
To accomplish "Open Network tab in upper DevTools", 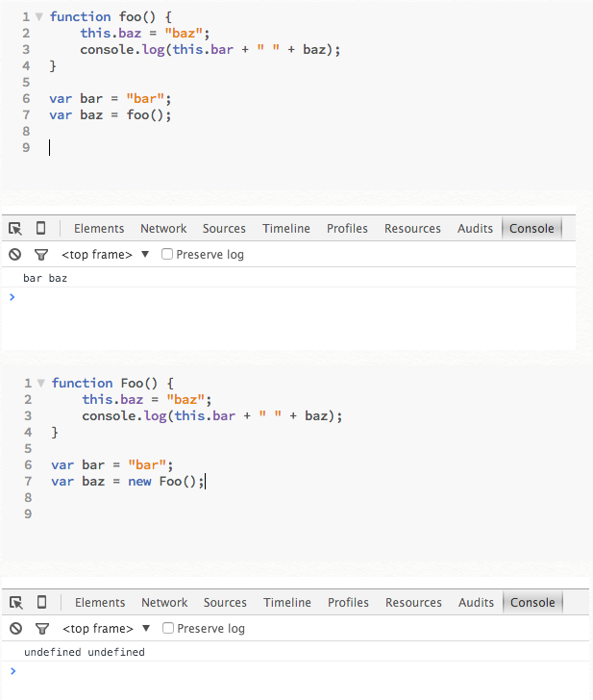I will (163, 229).
